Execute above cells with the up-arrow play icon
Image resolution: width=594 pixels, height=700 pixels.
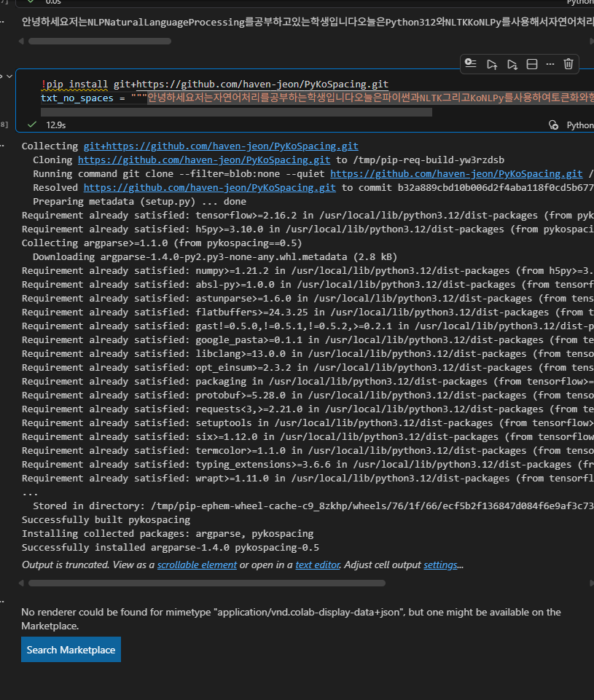click(x=492, y=64)
